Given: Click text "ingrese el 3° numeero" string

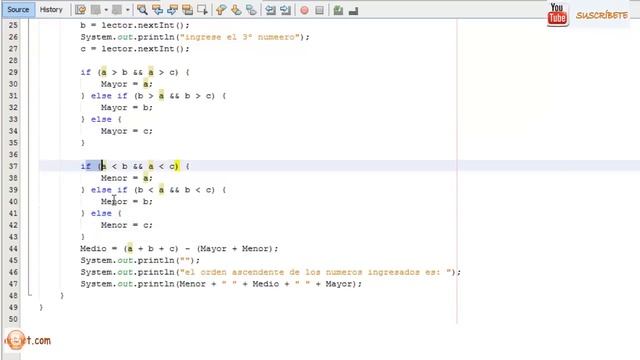Looking at the screenshot, I should [x=240, y=37].
